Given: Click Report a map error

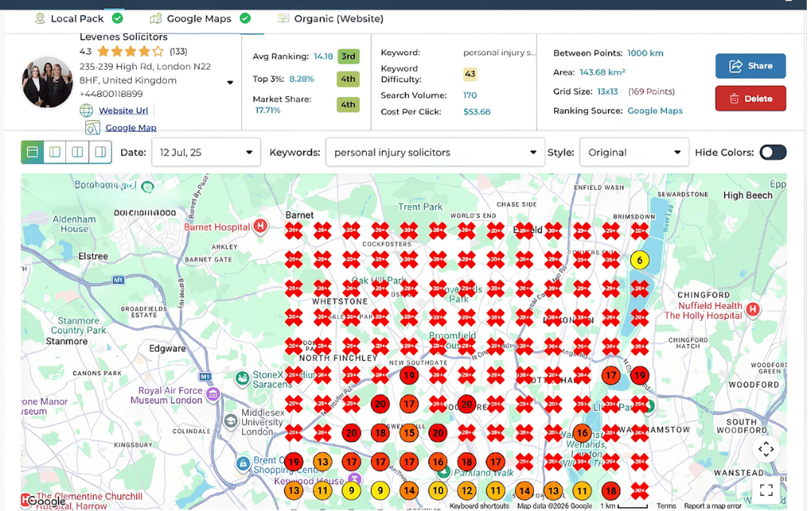Looking at the screenshot, I should (713, 506).
